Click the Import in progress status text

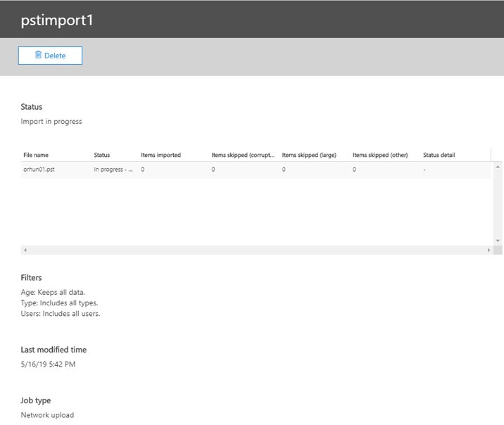[x=51, y=122]
